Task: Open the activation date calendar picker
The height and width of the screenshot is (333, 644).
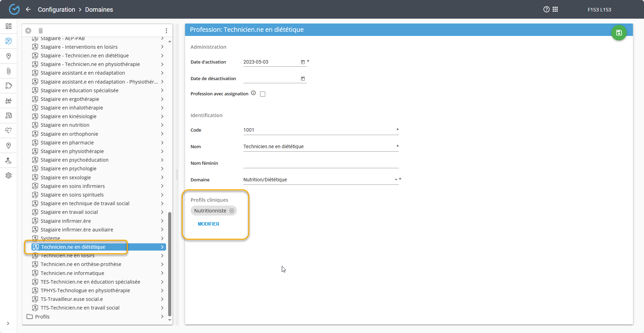Action: coord(303,62)
